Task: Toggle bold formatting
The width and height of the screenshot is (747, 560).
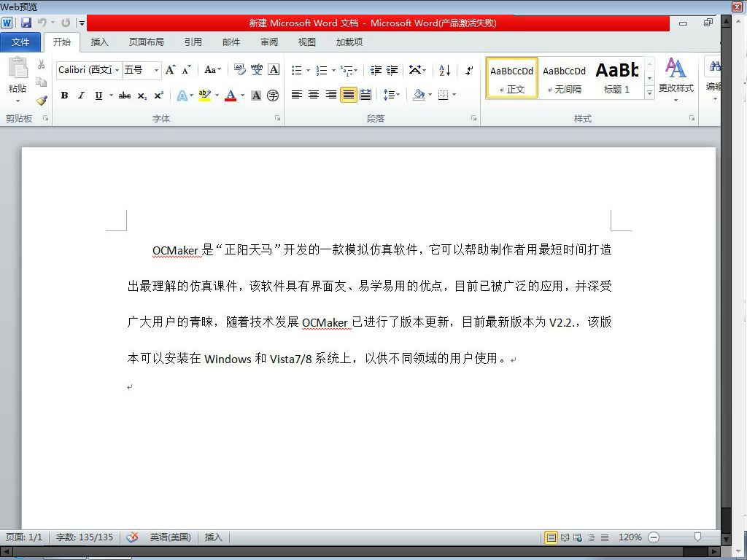Action: coord(64,96)
